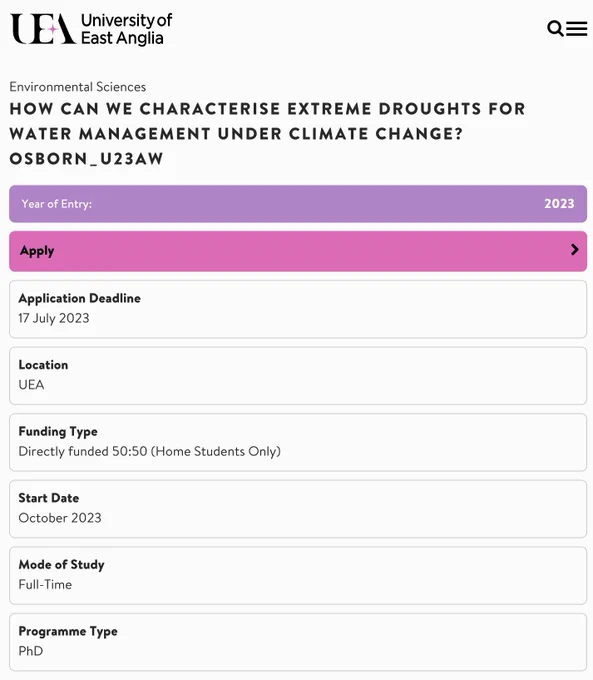593x680 pixels.
Task: Click the Start Date card
Action: pyautogui.click(x=298, y=509)
